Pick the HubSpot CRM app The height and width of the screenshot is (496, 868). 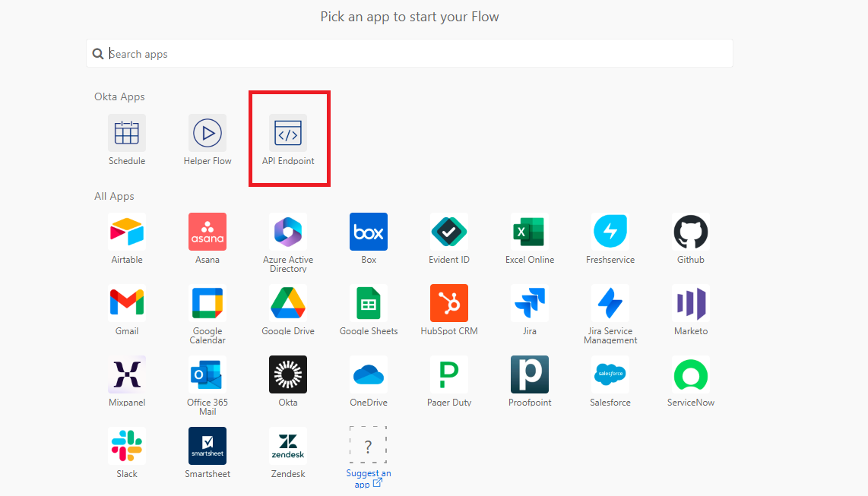(449, 303)
